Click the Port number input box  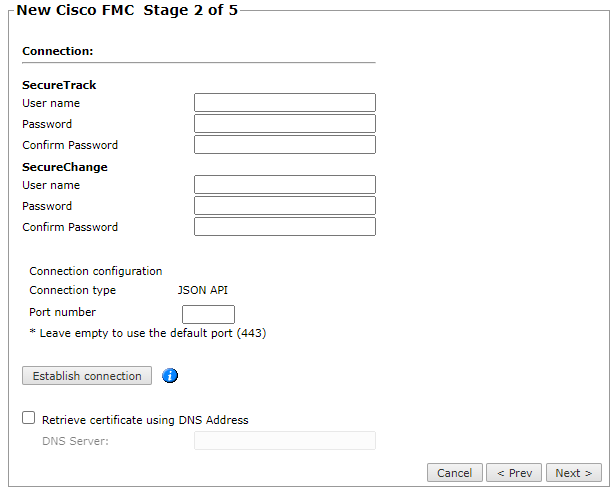(208, 313)
